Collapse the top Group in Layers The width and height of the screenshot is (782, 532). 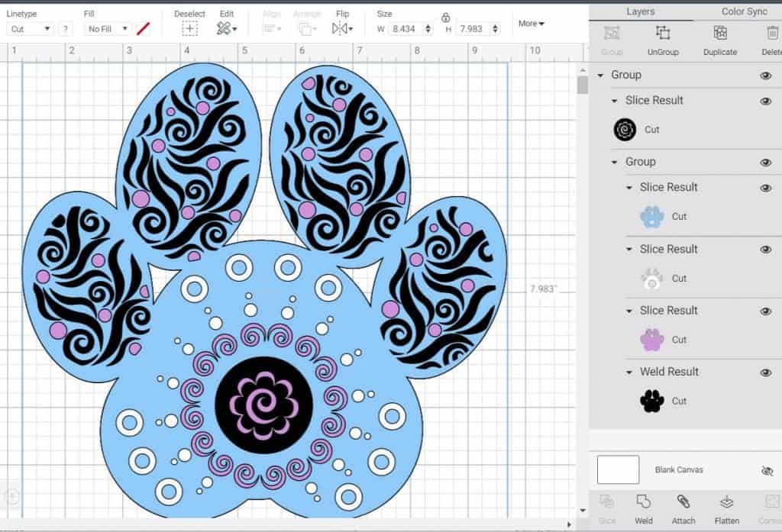600,76
